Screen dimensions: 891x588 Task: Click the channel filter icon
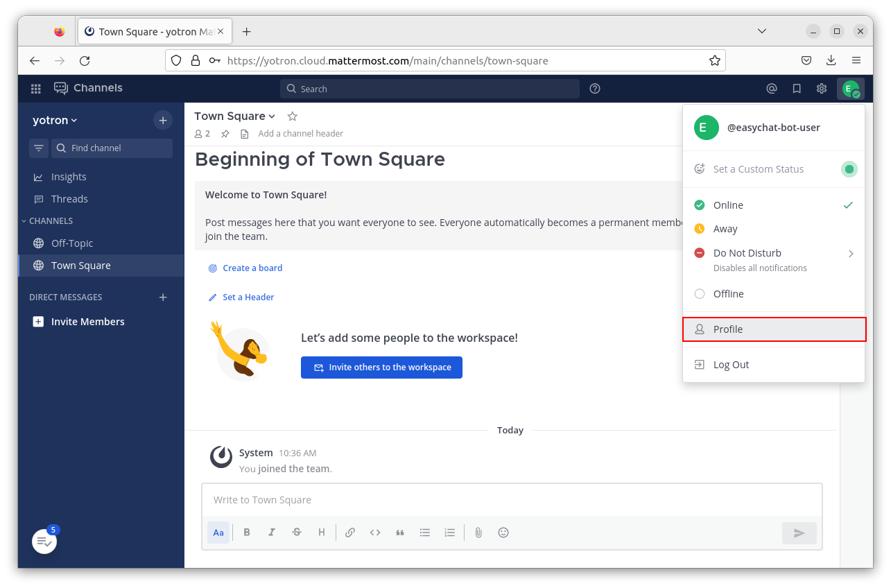click(x=39, y=148)
